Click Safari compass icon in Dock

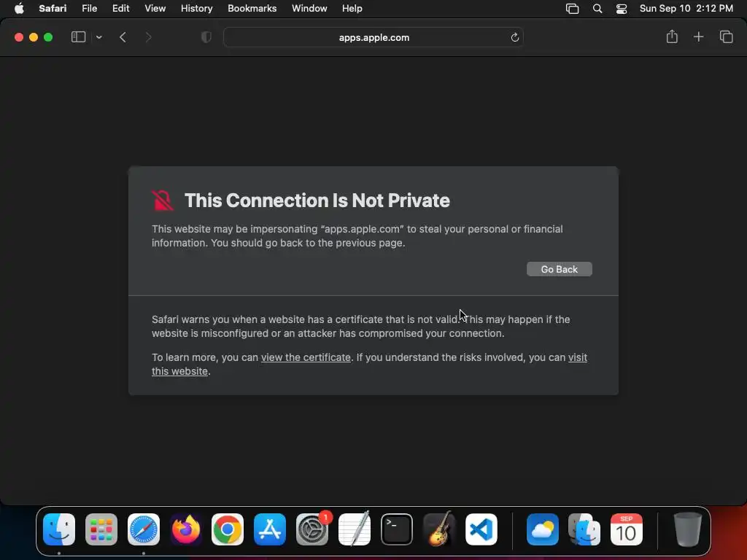(x=144, y=529)
